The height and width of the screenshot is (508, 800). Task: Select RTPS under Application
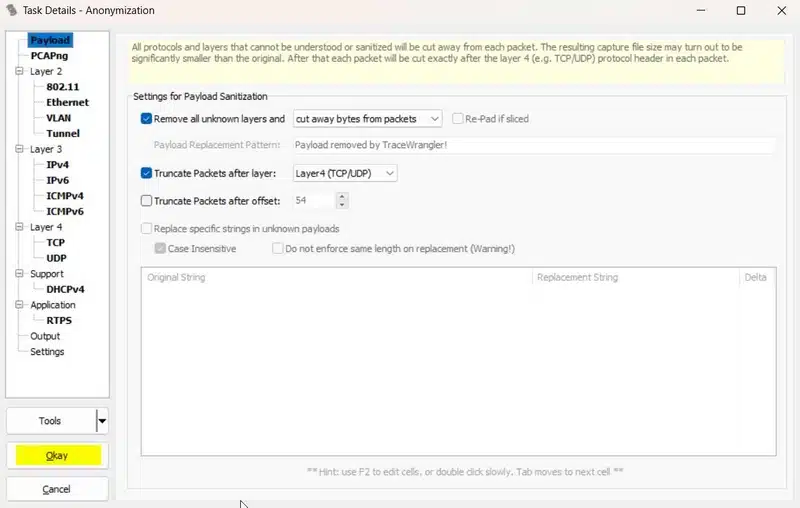click(x=59, y=320)
